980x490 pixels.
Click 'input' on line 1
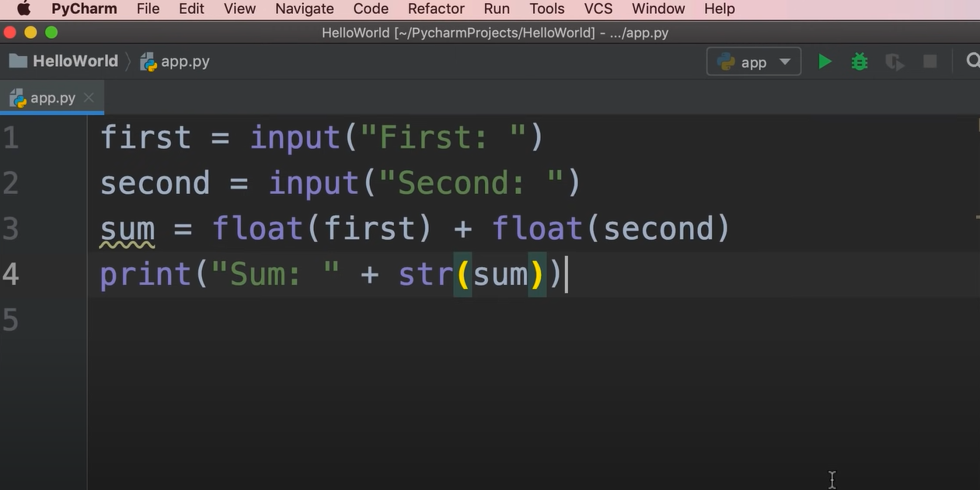(x=295, y=139)
